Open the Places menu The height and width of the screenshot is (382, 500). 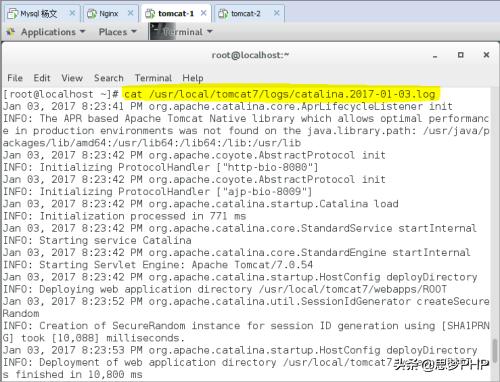118,32
